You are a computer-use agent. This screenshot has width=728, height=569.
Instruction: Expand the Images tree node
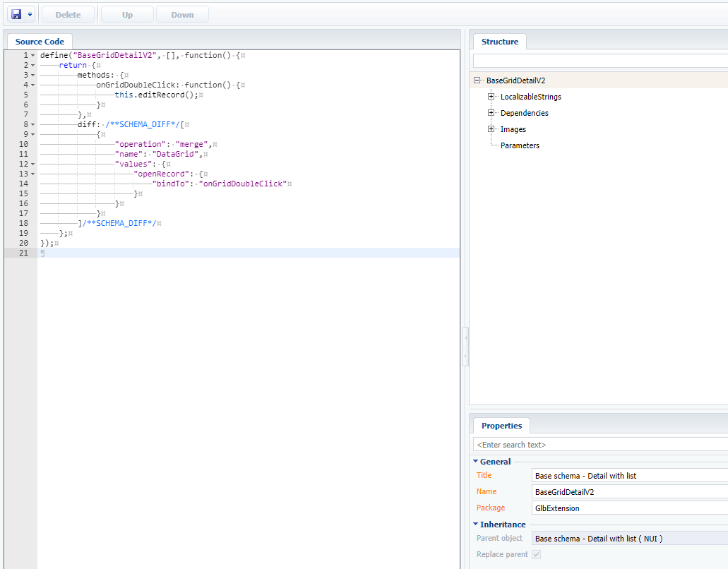point(491,129)
